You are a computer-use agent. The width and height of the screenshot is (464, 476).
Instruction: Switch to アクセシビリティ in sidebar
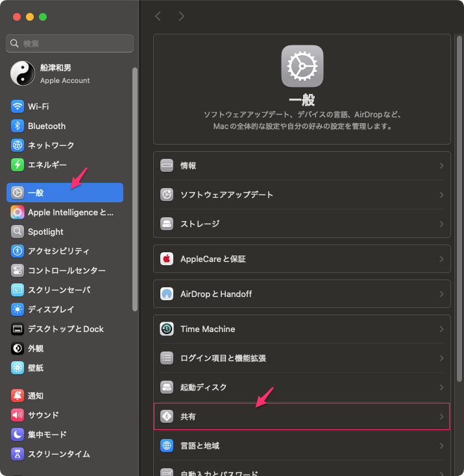point(58,251)
